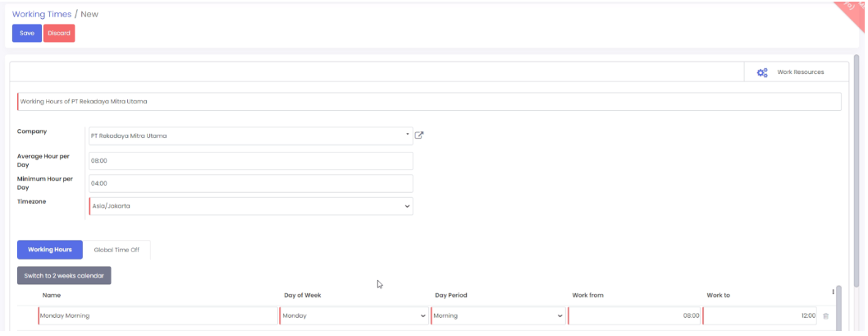868x336 pixels.
Task: Click the Work Resources gears icon
Action: click(762, 72)
